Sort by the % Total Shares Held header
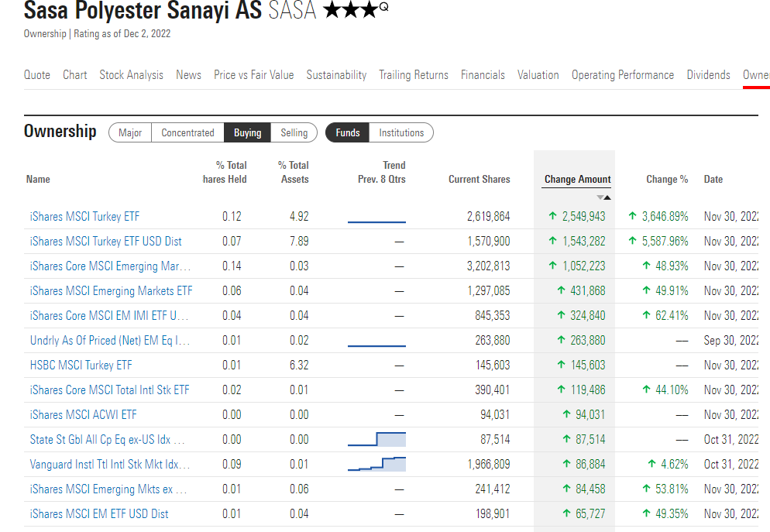 (x=225, y=172)
